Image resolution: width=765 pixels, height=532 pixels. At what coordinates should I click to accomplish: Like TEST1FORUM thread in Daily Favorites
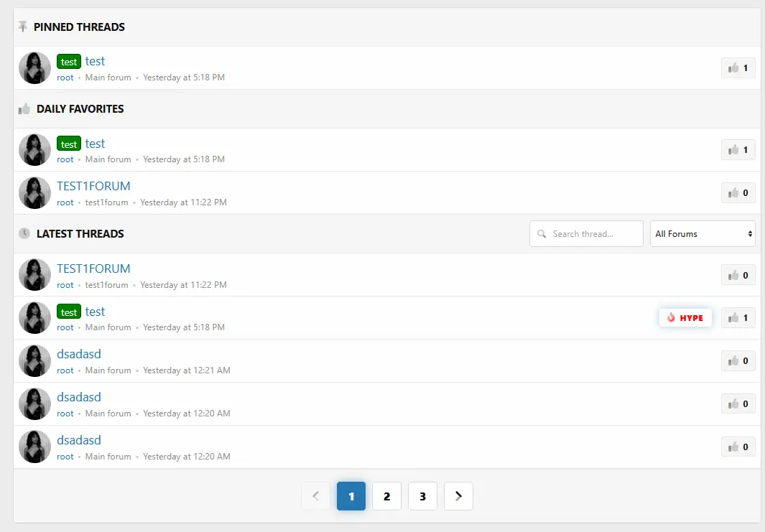738,193
